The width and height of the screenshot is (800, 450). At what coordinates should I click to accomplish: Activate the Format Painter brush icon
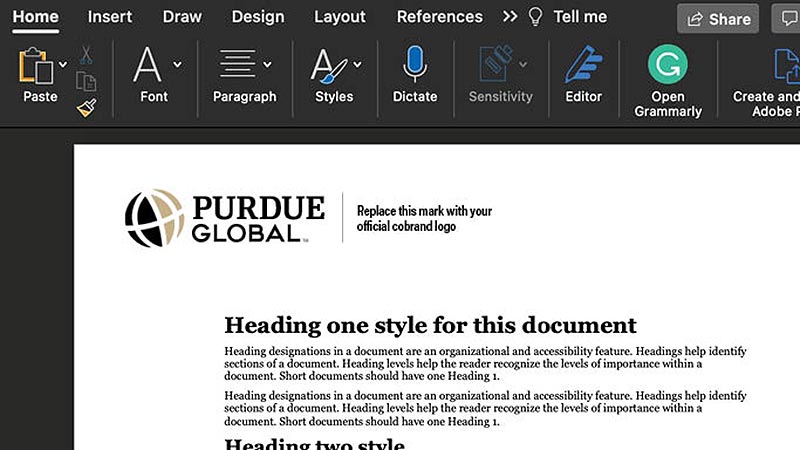pos(87,108)
